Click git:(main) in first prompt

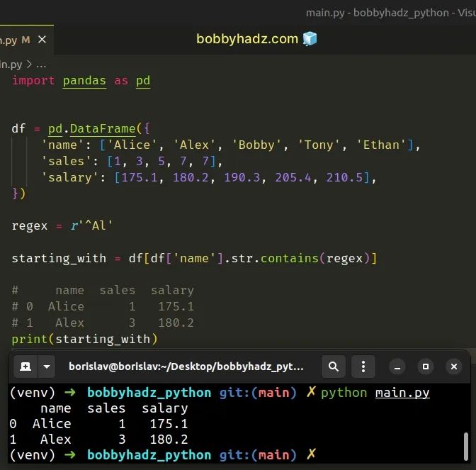pos(258,393)
